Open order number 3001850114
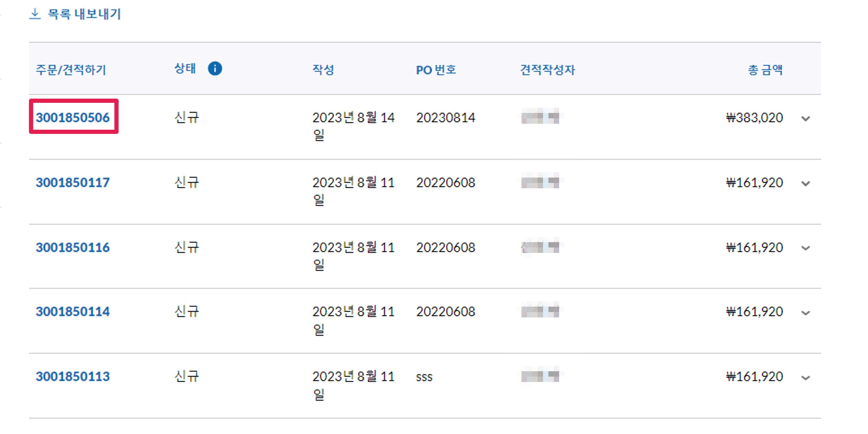The height and width of the screenshot is (434, 868). [73, 311]
